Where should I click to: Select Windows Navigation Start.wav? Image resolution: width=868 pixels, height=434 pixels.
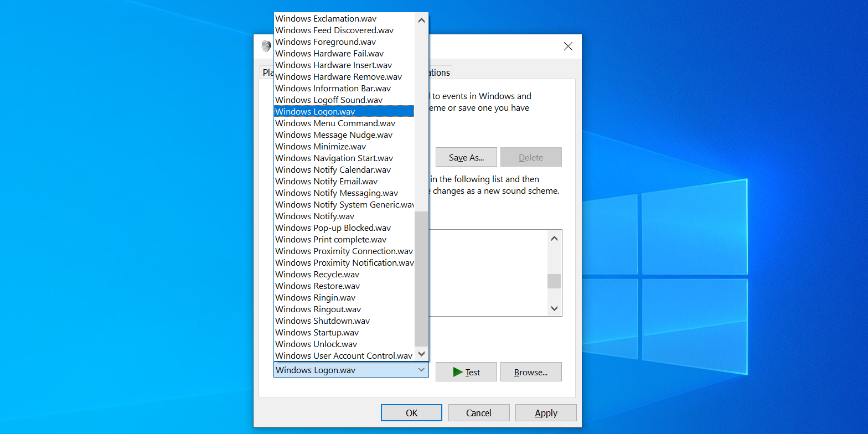[x=344, y=158]
